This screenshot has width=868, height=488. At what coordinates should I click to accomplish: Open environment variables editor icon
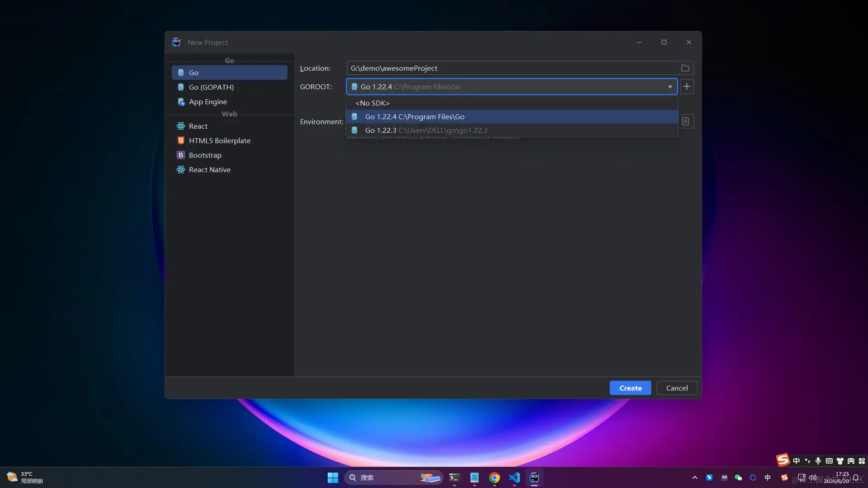(685, 121)
